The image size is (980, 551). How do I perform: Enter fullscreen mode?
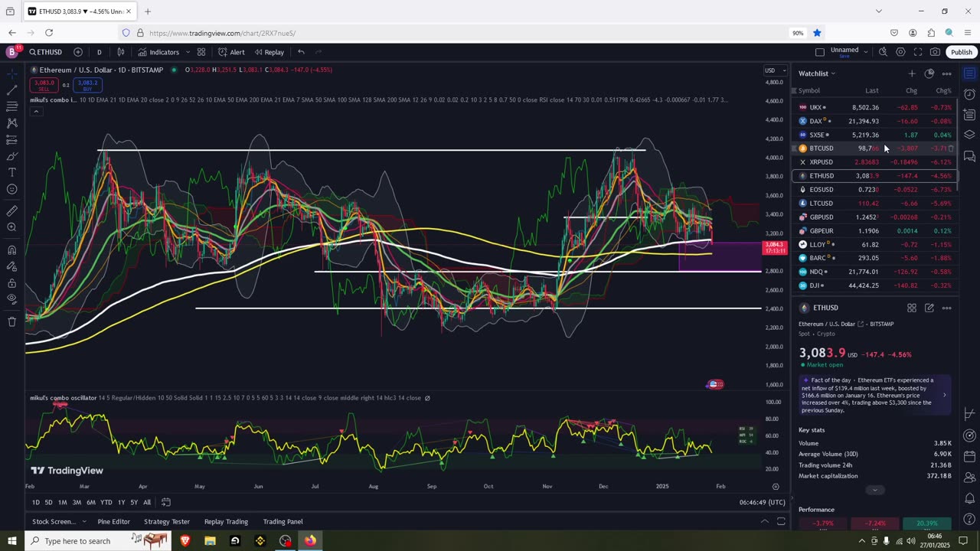click(918, 52)
